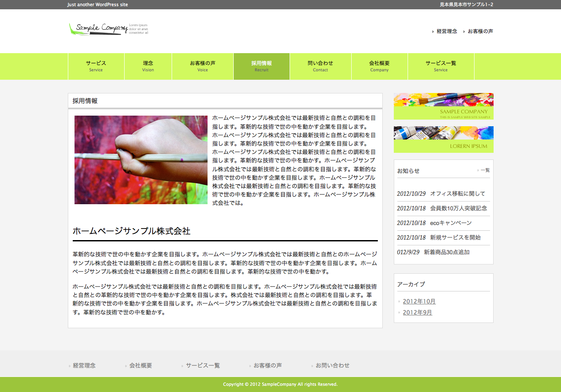Click 経営理念 link in header
The width and height of the screenshot is (561, 392).
coord(447,31)
